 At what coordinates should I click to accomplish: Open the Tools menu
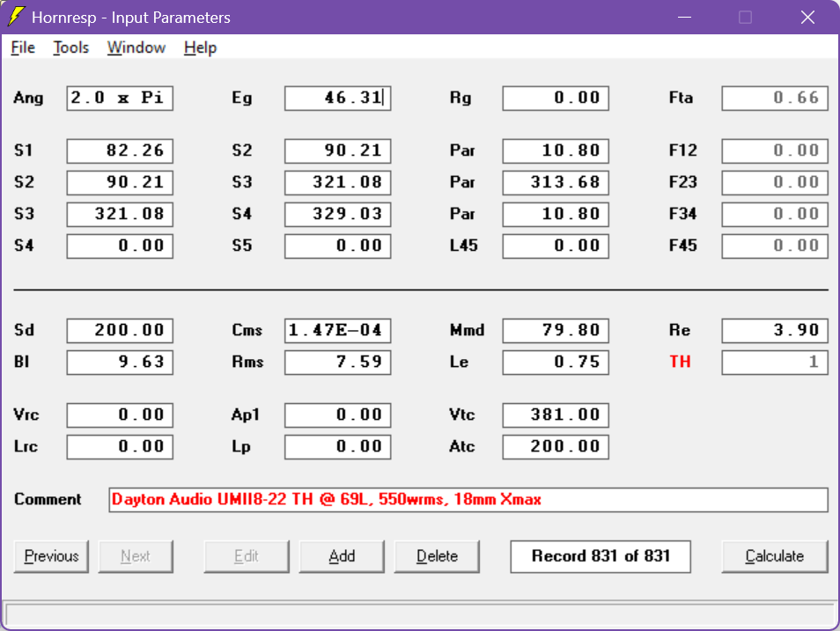[x=70, y=48]
